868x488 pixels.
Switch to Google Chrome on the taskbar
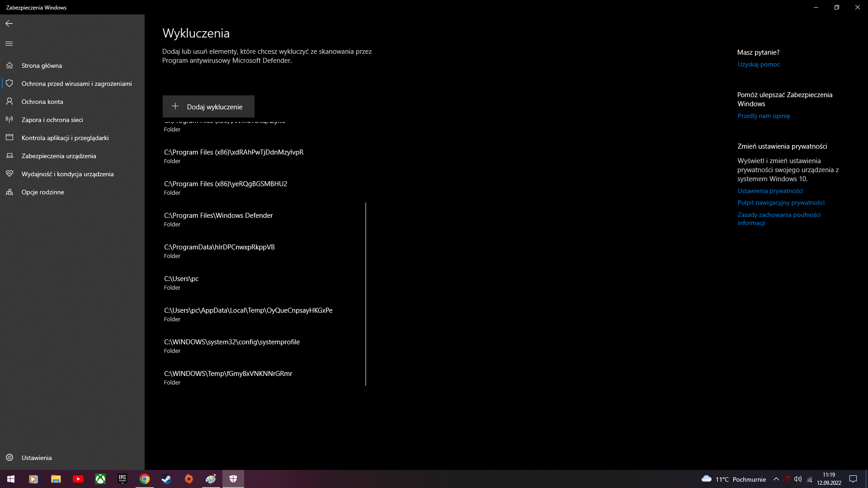pos(144,479)
